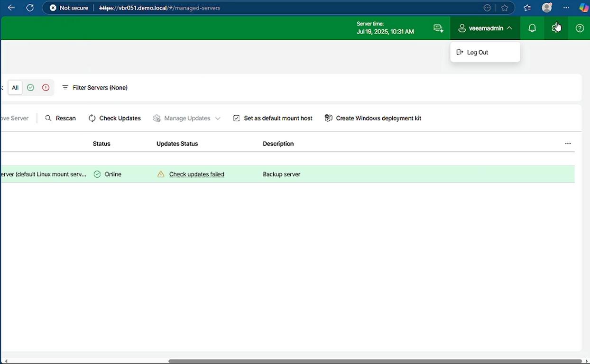Choose Log Out from user menu
This screenshot has height=364, width=590.
coord(477,52)
